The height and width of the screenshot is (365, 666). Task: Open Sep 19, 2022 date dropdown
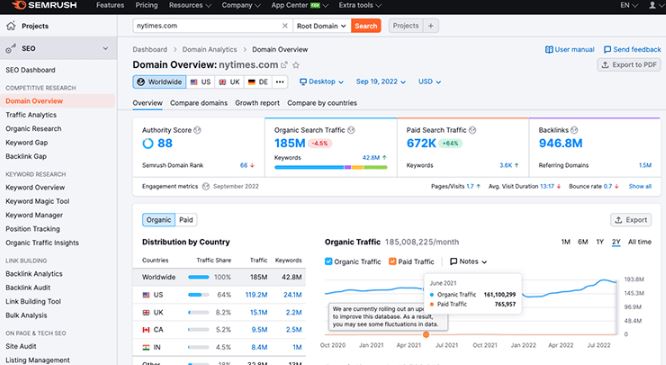tap(381, 82)
